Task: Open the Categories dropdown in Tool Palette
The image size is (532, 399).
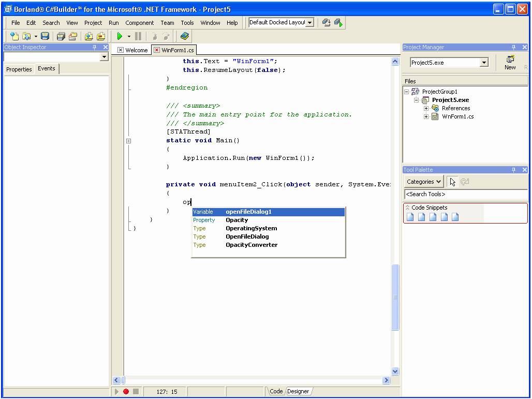Action: tap(424, 182)
